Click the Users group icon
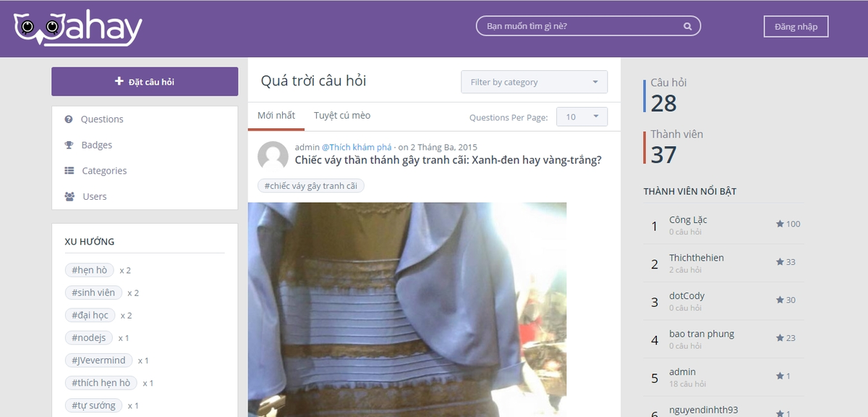The width and height of the screenshot is (868, 417). point(69,196)
